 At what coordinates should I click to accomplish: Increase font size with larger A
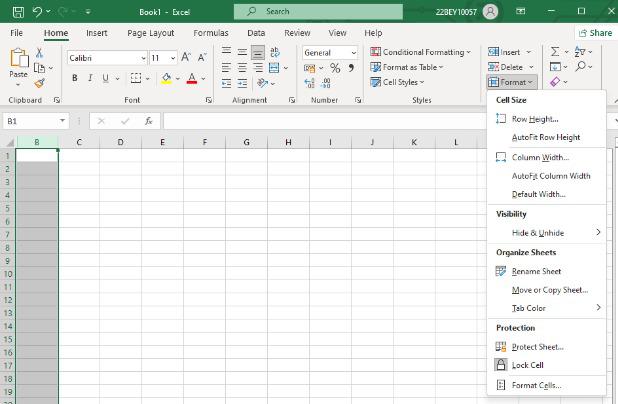186,58
